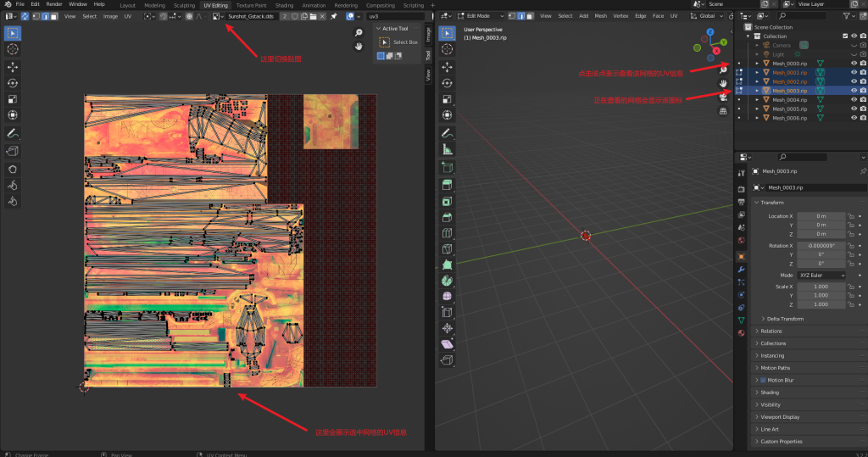Click the Location X value field
This screenshot has width=868, height=457.
[x=821, y=216]
